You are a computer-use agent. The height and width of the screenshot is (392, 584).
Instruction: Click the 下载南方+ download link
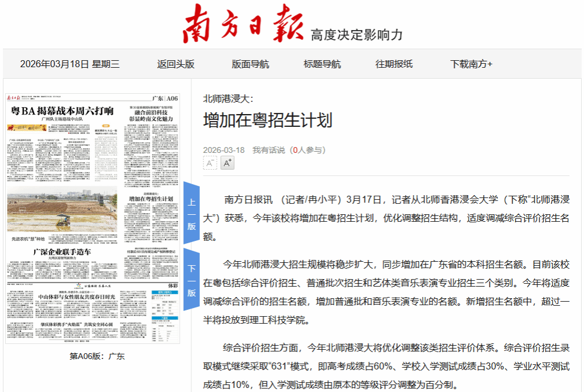[471, 64]
